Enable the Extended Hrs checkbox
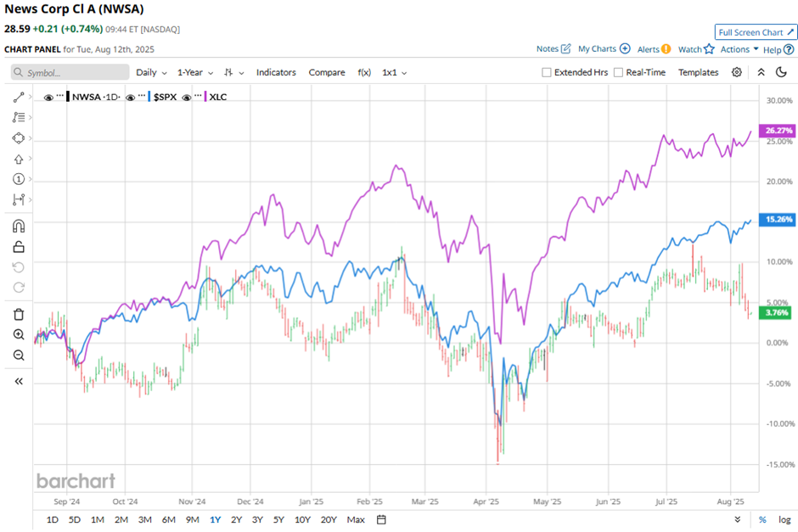 [x=547, y=72]
